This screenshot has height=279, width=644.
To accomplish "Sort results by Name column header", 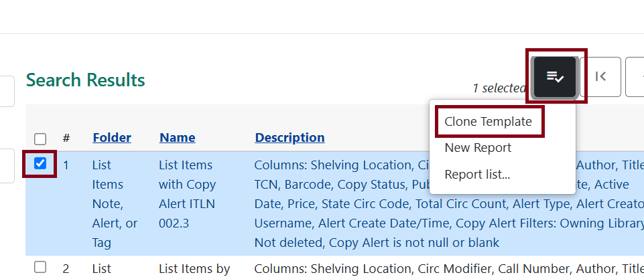I will [x=178, y=138].
